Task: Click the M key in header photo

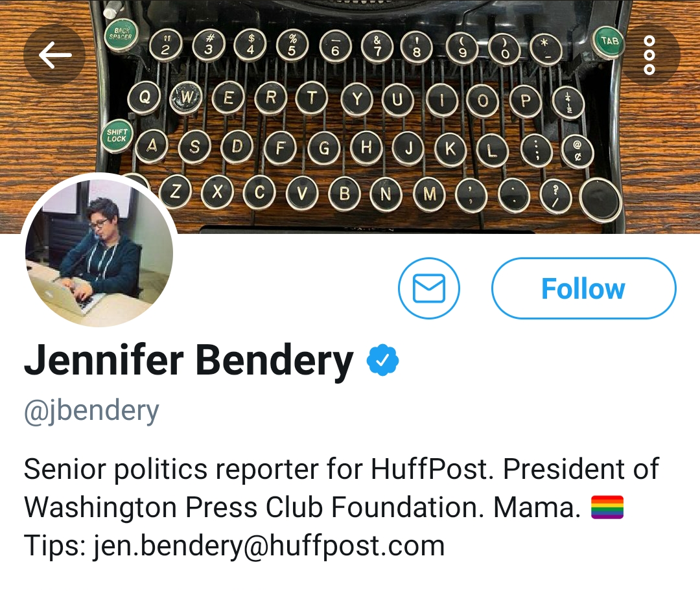Action: (428, 192)
